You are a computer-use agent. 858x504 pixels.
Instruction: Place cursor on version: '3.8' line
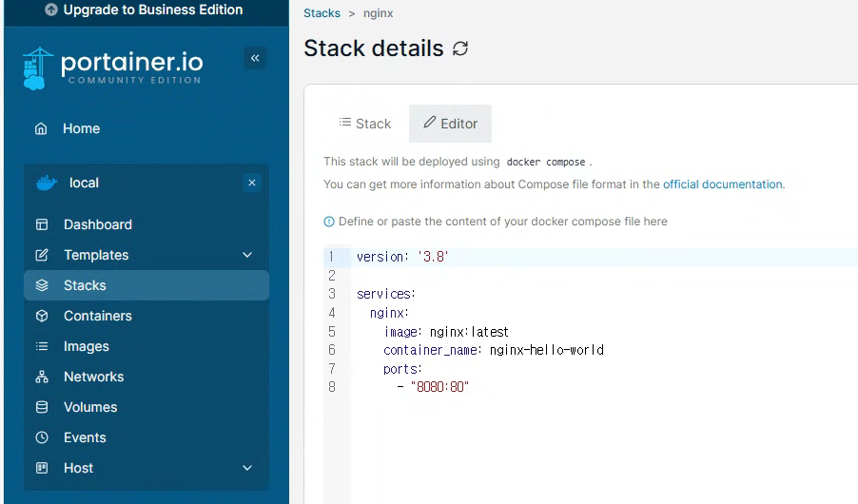pyautogui.click(x=402, y=257)
